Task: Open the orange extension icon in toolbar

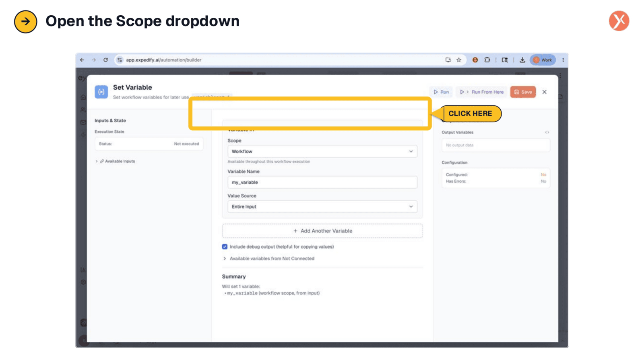Action: click(x=475, y=60)
